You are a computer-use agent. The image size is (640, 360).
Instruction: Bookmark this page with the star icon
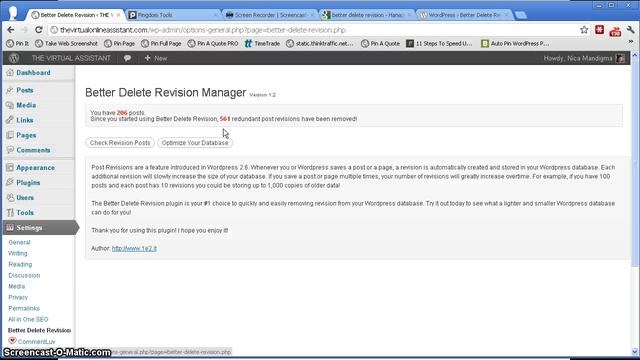tap(584, 30)
